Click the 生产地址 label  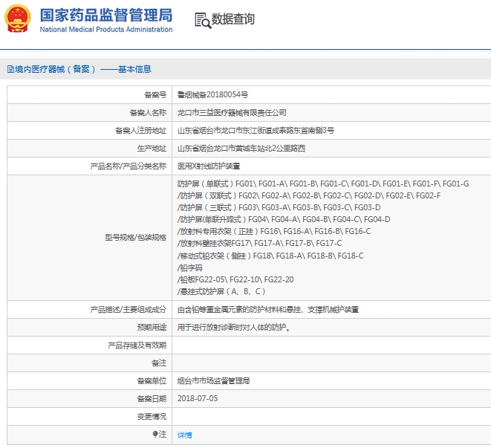(x=152, y=148)
